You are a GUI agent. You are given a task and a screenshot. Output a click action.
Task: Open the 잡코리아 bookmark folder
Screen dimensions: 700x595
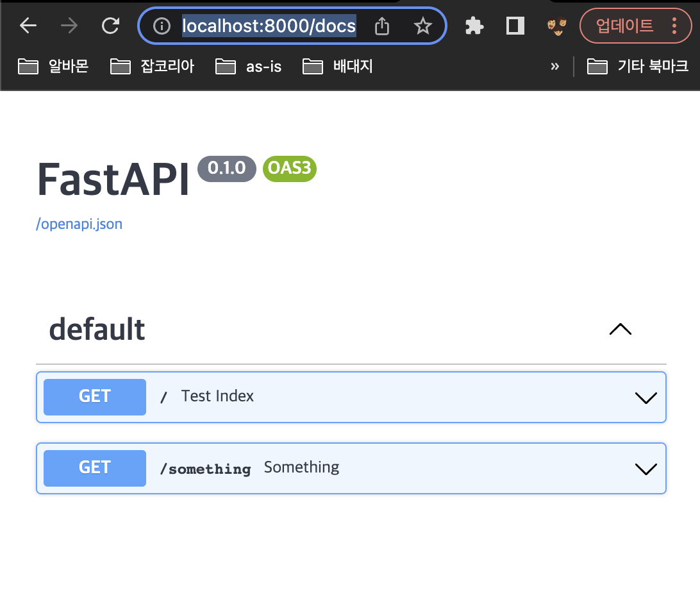tap(152, 67)
